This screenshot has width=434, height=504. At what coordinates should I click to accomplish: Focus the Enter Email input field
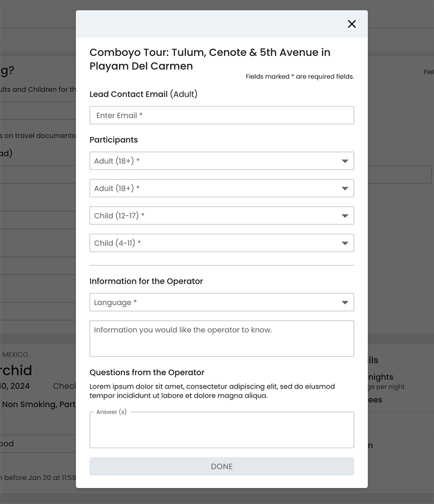click(222, 116)
